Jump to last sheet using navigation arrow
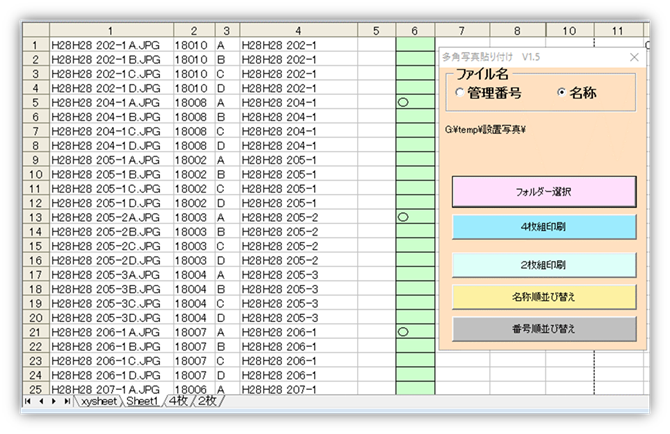670x434 pixels. tap(66, 401)
